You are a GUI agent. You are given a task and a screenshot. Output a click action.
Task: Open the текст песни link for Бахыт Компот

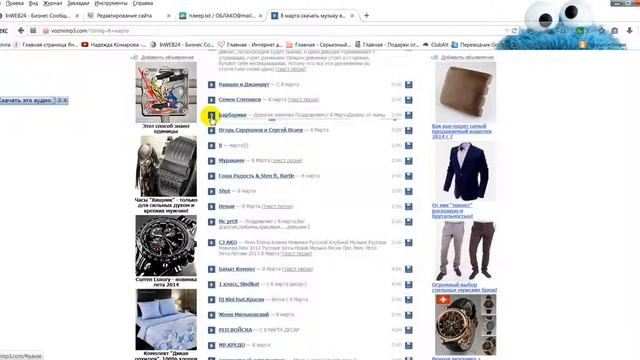[x=298, y=269]
